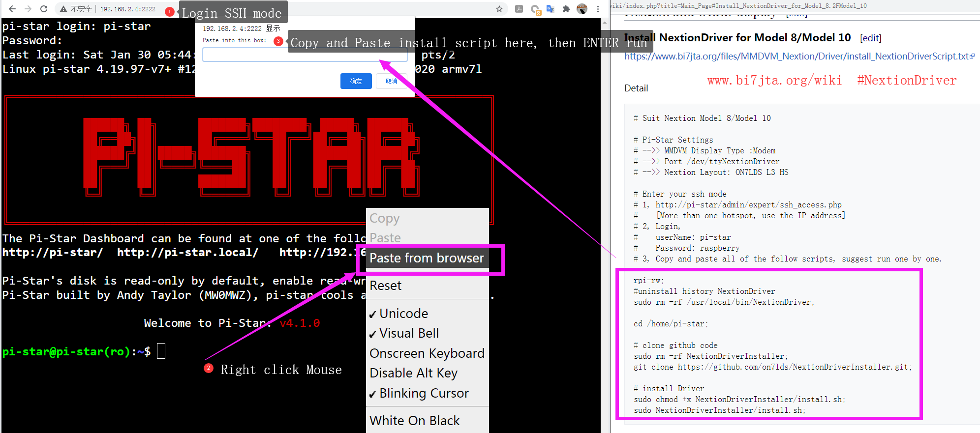The height and width of the screenshot is (433, 980).
Task: Open the PDF extension icon
Action: pos(519,9)
